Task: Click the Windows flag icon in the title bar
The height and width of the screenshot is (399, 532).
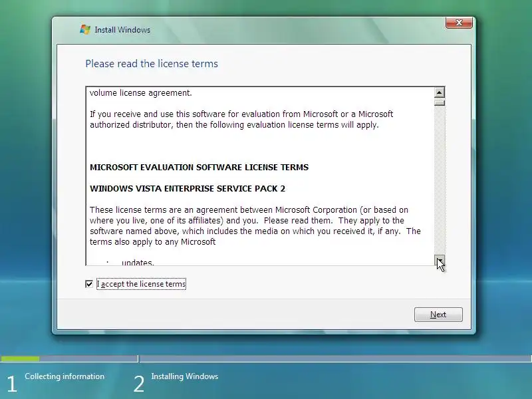Action: (x=85, y=29)
